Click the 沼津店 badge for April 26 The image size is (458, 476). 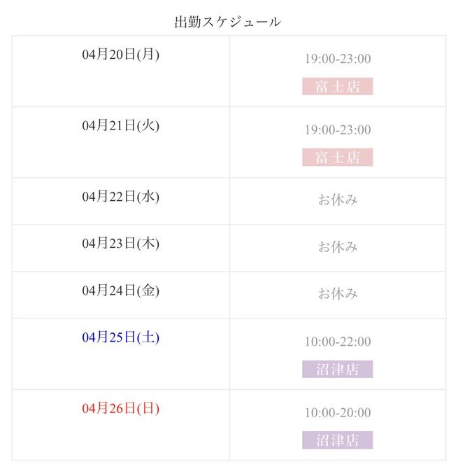tap(337, 440)
